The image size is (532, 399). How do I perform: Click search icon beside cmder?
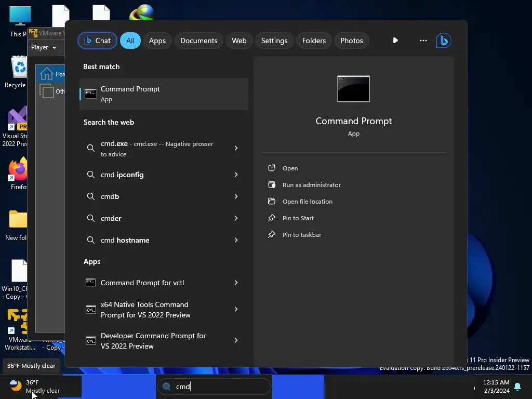click(x=90, y=218)
